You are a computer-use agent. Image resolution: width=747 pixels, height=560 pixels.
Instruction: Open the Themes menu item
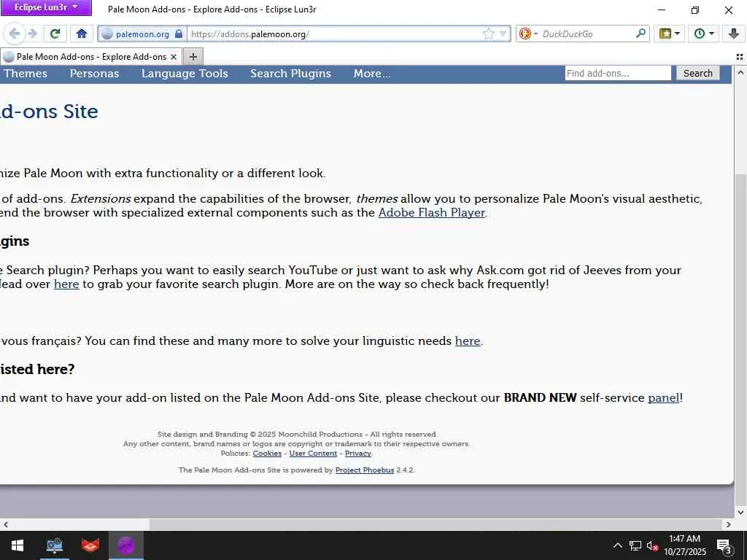pos(26,74)
